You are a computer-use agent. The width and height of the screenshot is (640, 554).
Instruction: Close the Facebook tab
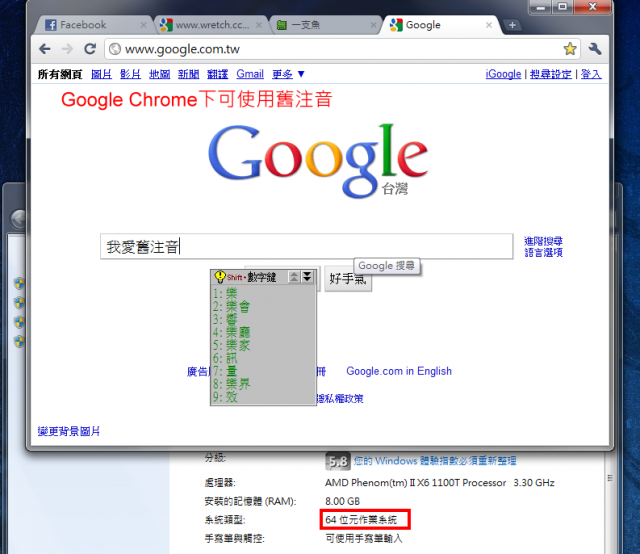tap(143, 25)
